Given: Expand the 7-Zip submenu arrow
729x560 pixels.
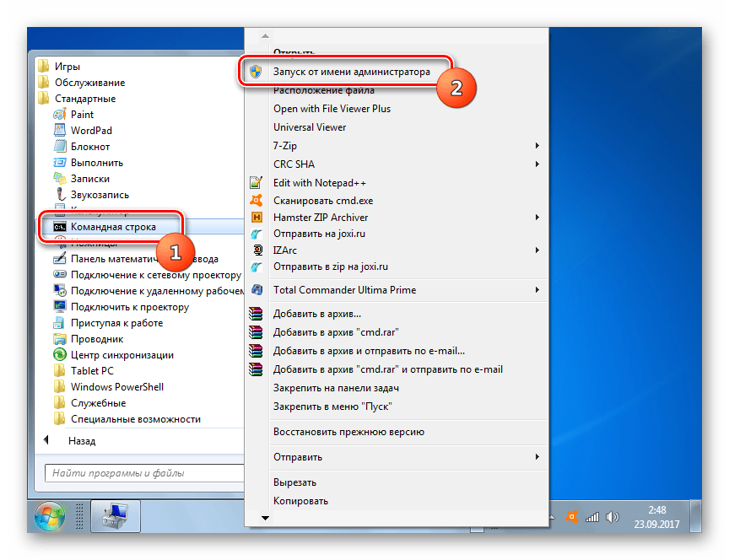Looking at the screenshot, I should coord(537,145).
